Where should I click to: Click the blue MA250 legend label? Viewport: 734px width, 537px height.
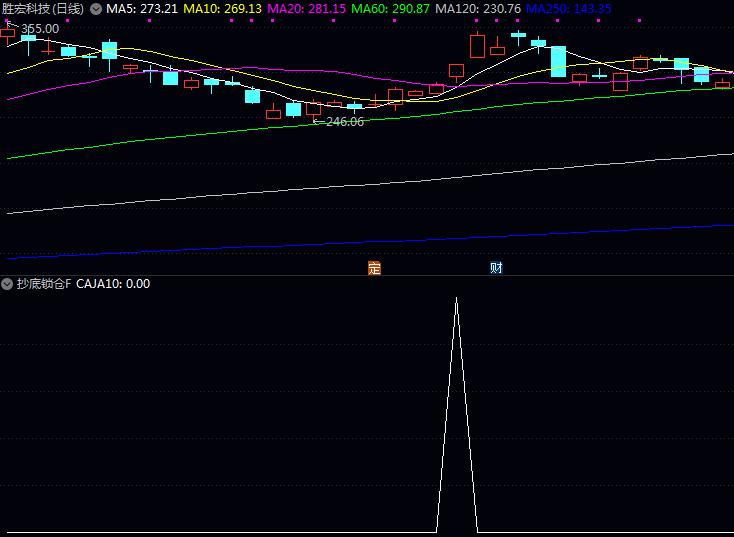(x=568, y=8)
